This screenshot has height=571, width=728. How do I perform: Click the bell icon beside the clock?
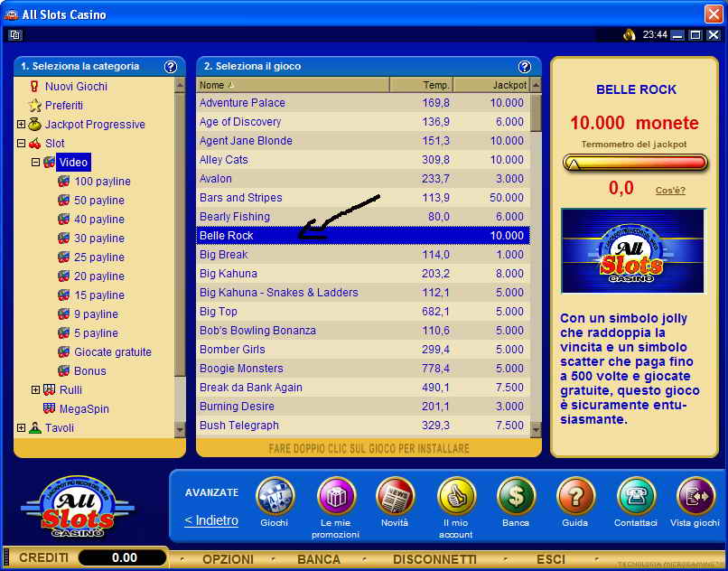(x=630, y=35)
